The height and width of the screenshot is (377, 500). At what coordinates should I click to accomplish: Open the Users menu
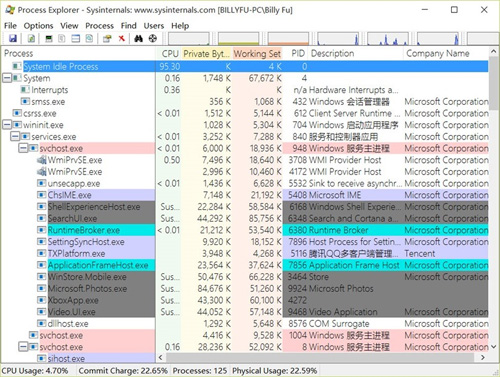point(154,26)
